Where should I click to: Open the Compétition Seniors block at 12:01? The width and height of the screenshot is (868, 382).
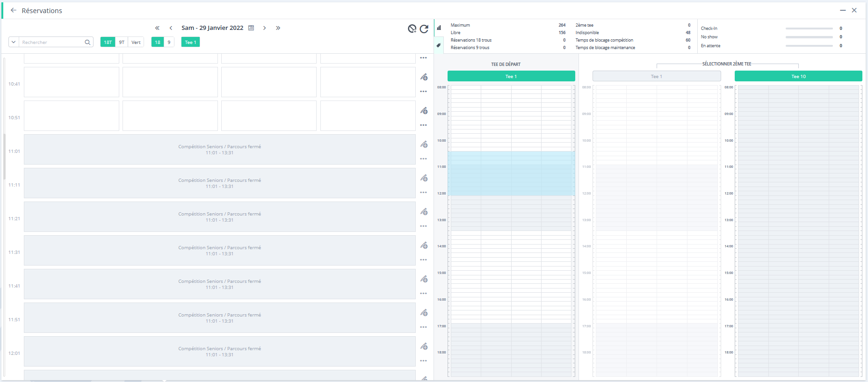pyautogui.click(x=219, y=352)
